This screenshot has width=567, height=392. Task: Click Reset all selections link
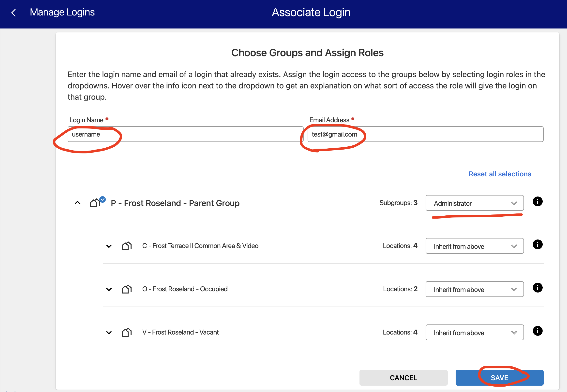(500, 174)
